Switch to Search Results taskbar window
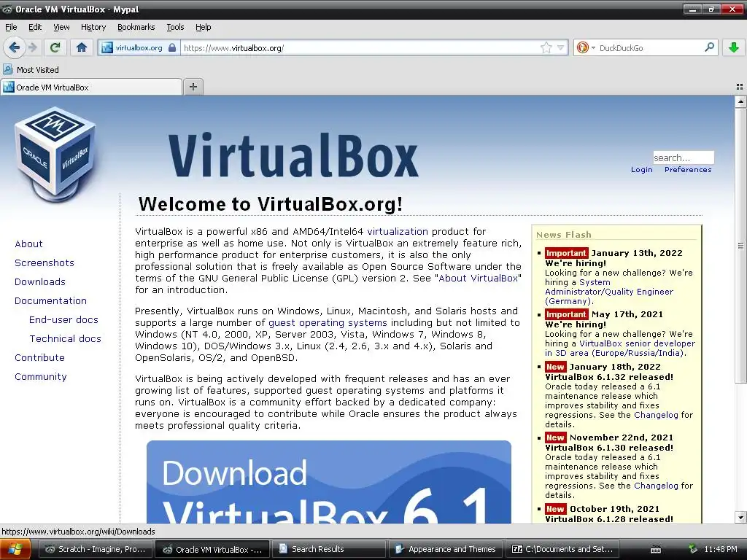The height and width of the screenshot is (560, 747). click(x=330, y=549)
